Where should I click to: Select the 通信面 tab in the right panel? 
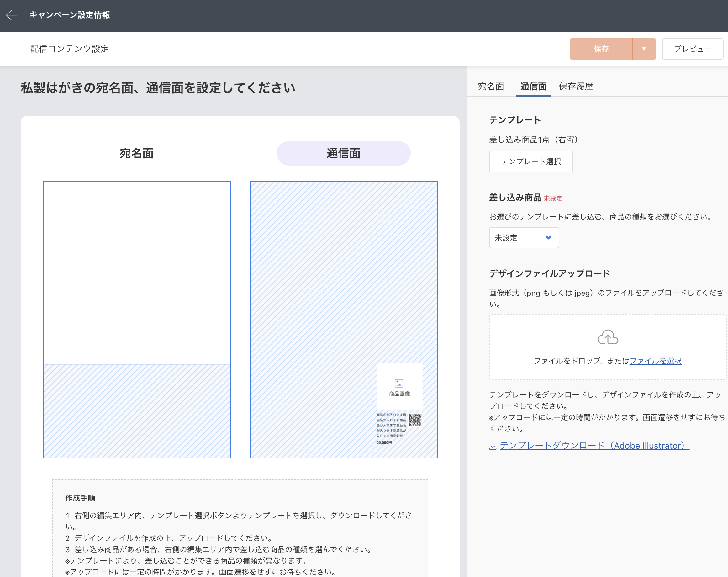click(x=533, y=87)
